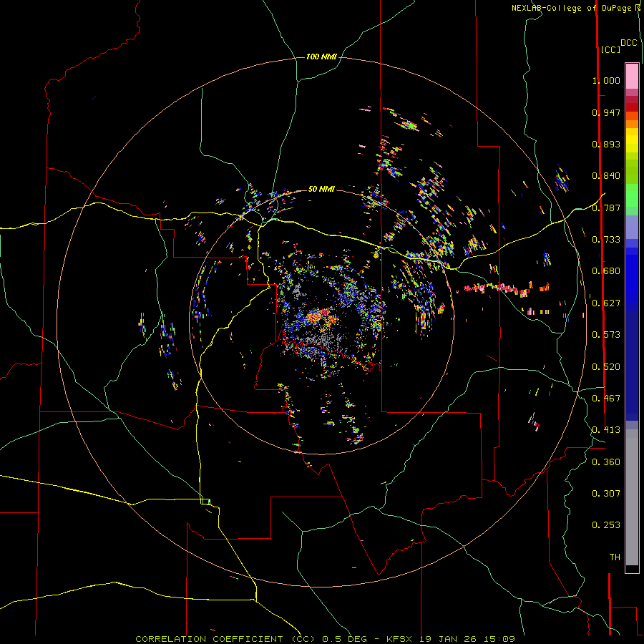Click the 19 JAN 26 date in caption

pyautogui.click(x=449, y=639)
